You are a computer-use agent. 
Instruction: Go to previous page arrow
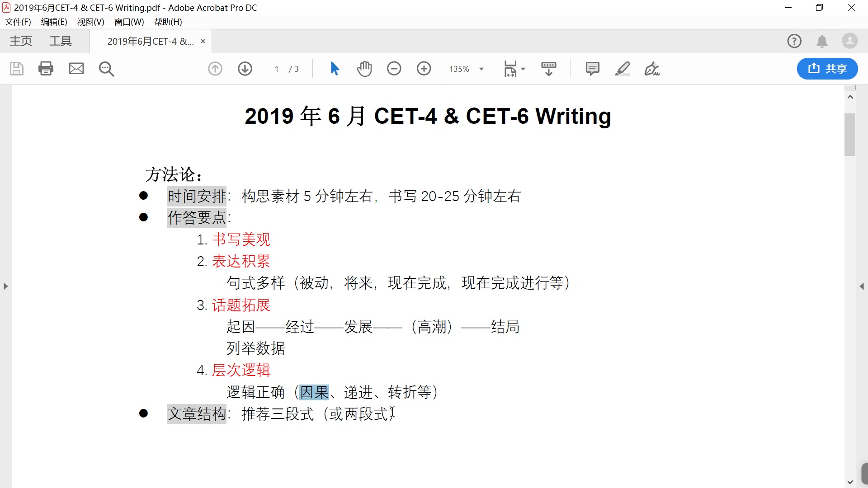215,69
